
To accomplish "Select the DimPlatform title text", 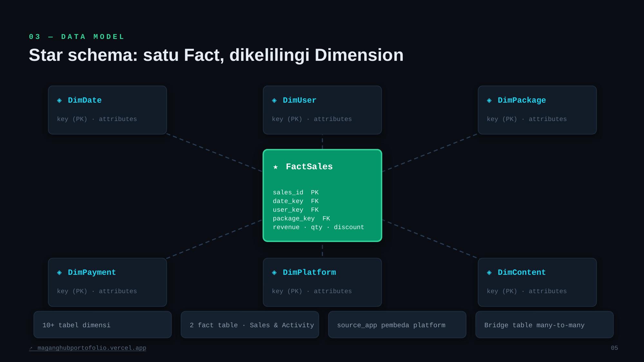I will 309,273.
